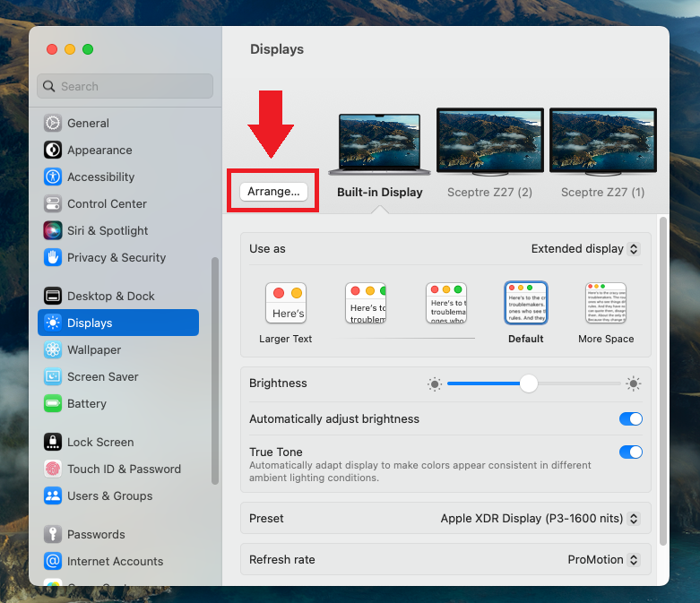This screenshot has width=700, height=603.
Task: Open Siri & Spotlight icon
Action: pos(53,231)
